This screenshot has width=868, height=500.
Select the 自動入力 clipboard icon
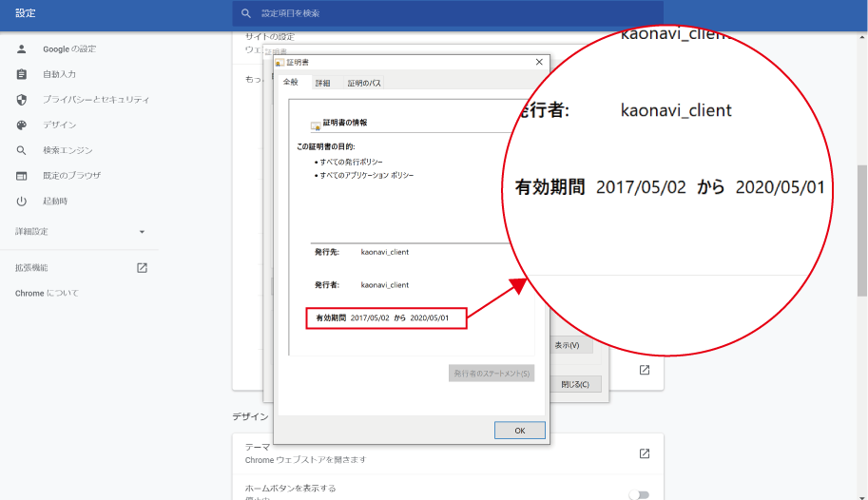(x=21, y=74)
